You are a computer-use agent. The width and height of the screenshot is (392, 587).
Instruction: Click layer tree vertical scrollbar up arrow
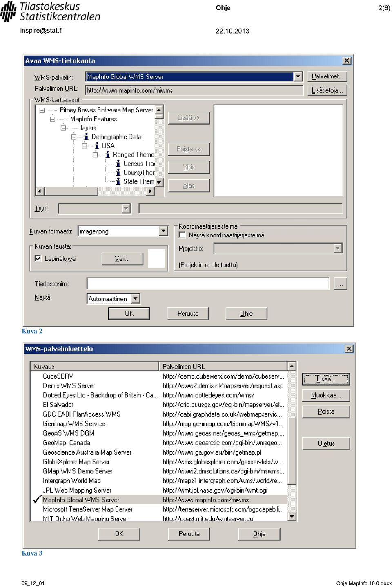pyautogui.click(x=159, y=110)
